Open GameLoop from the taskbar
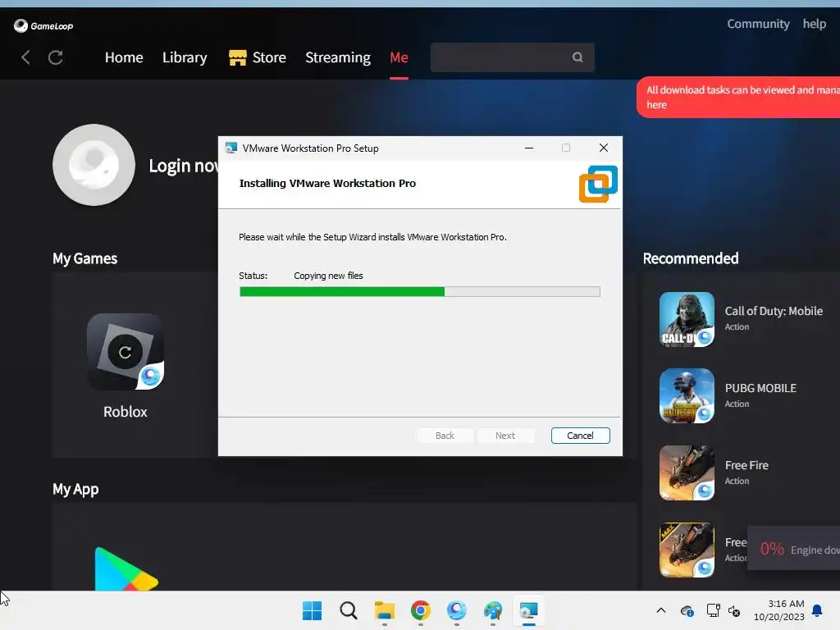840x630 pixels. click(456, 610)
